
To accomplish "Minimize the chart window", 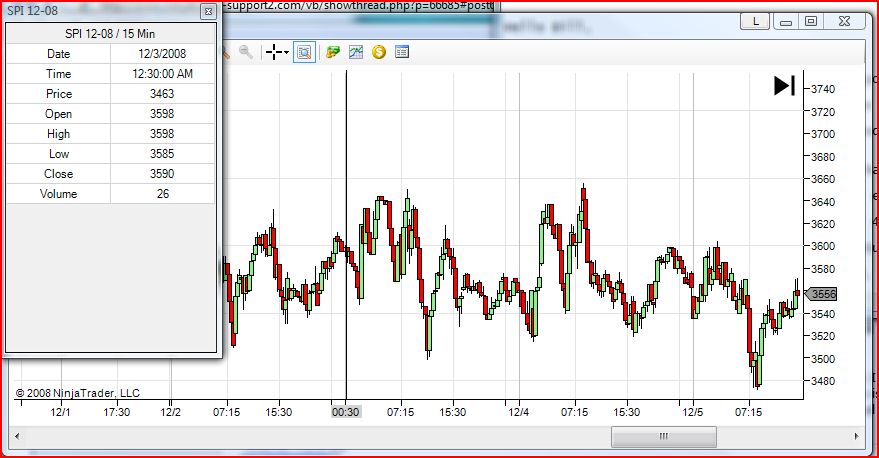I will [786, 22].
